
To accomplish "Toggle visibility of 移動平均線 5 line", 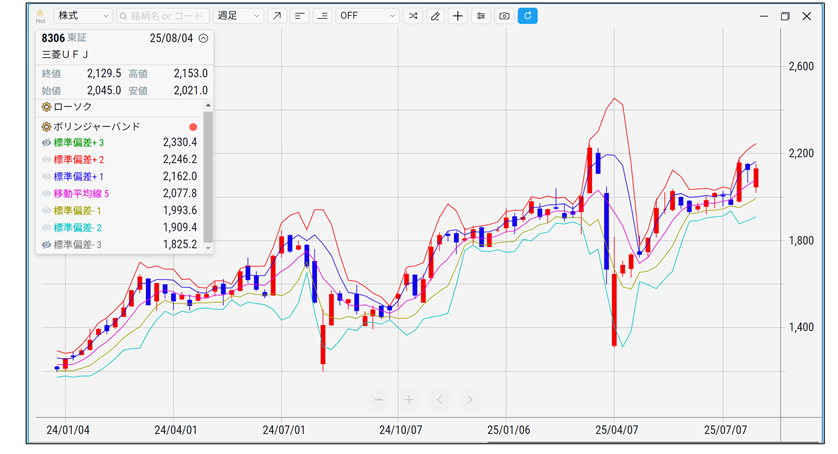I will pyautogui.click(x=46, y=193).
